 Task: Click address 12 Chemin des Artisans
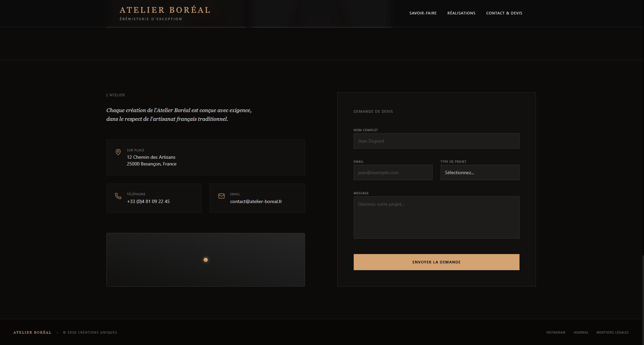click(x=151, y=157)
